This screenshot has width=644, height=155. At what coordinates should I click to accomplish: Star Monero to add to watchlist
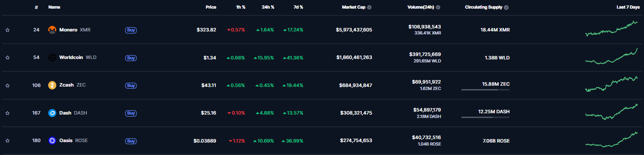(7, 30)
